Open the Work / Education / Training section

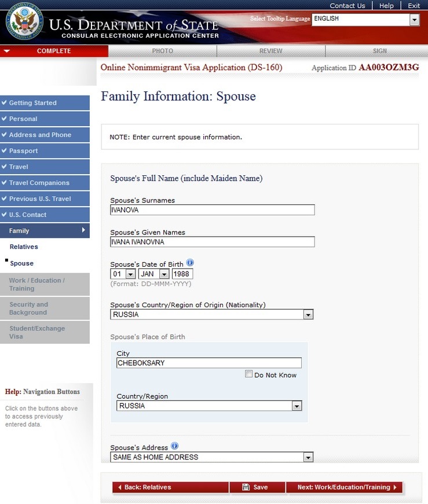[45, 284]
